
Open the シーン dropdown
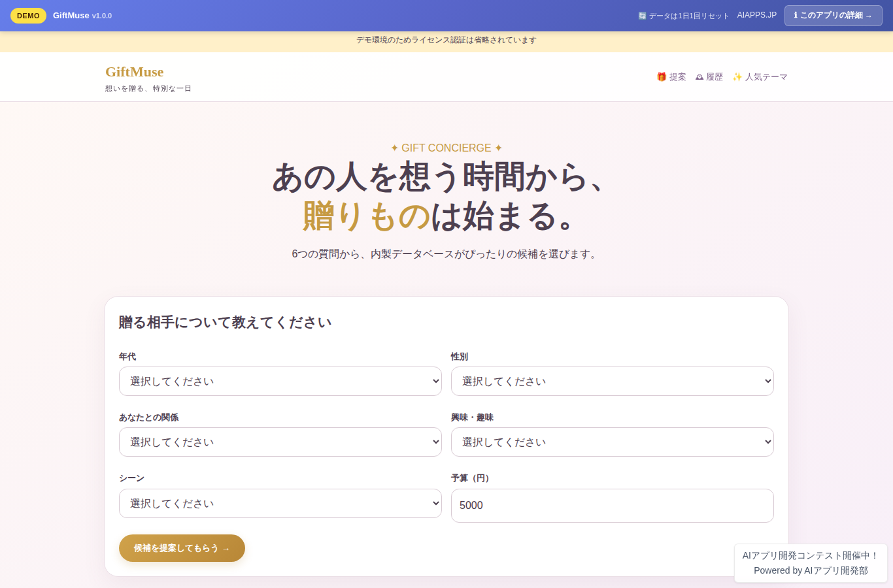(x=280, y=503)
